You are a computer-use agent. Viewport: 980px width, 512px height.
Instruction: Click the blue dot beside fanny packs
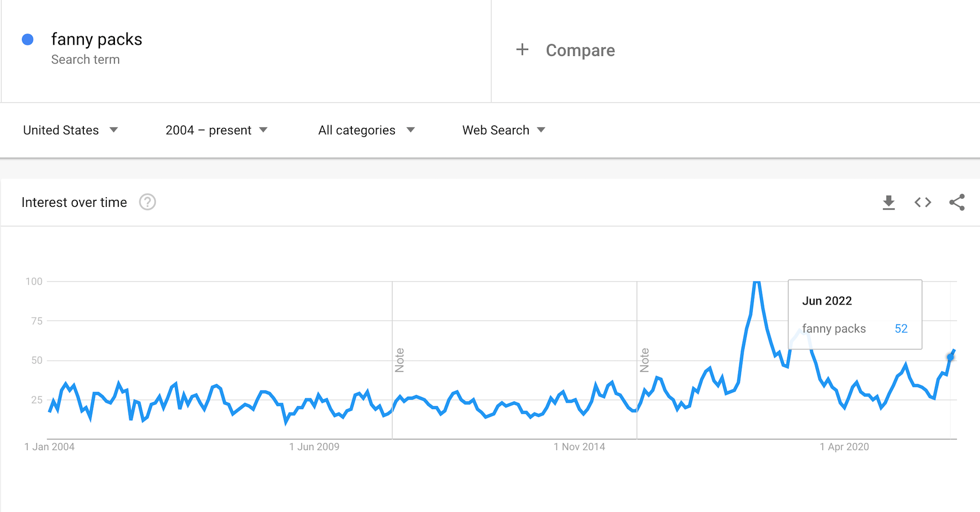pyautogui.click(x=28, y=40)
